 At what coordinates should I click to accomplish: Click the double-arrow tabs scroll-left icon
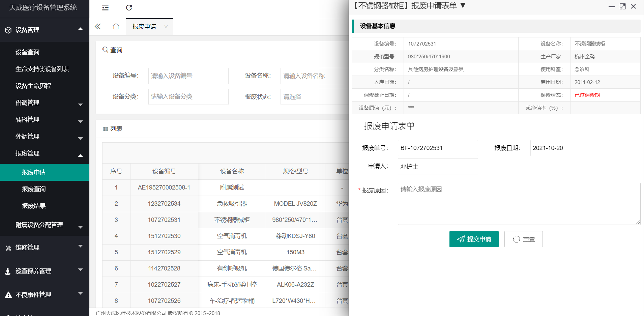tap(98, 27)
